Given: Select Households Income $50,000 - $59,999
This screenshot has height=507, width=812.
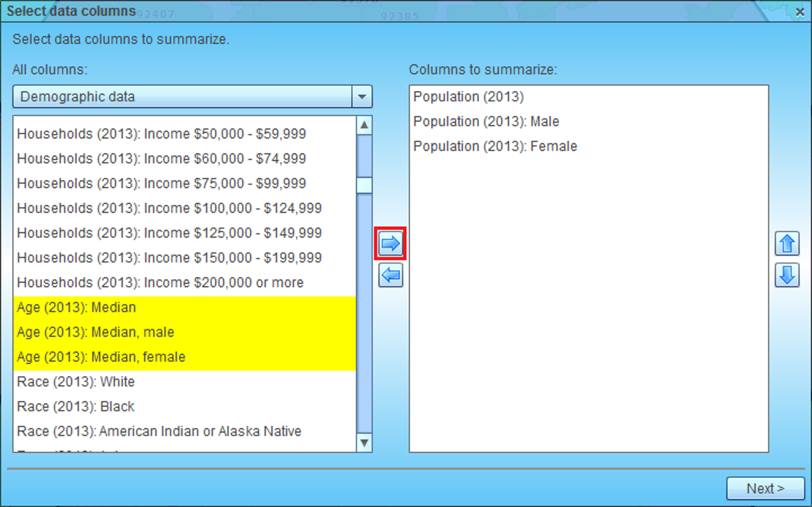Looking at the screenshot, I should click(x=184, y=134).
